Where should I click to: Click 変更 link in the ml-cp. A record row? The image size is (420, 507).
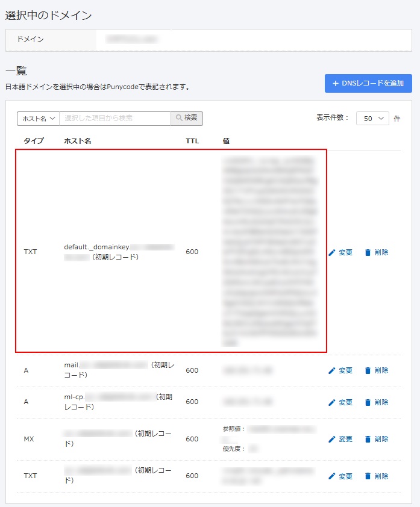pyautogui.click(x=345, y=402)
